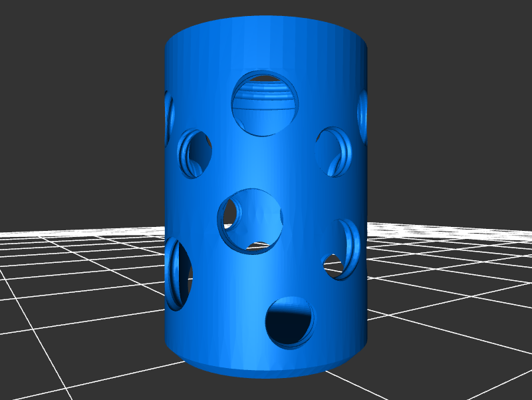Select the upper-left circular hole on the cylinder
532x400 pixels.
point(194,153)
